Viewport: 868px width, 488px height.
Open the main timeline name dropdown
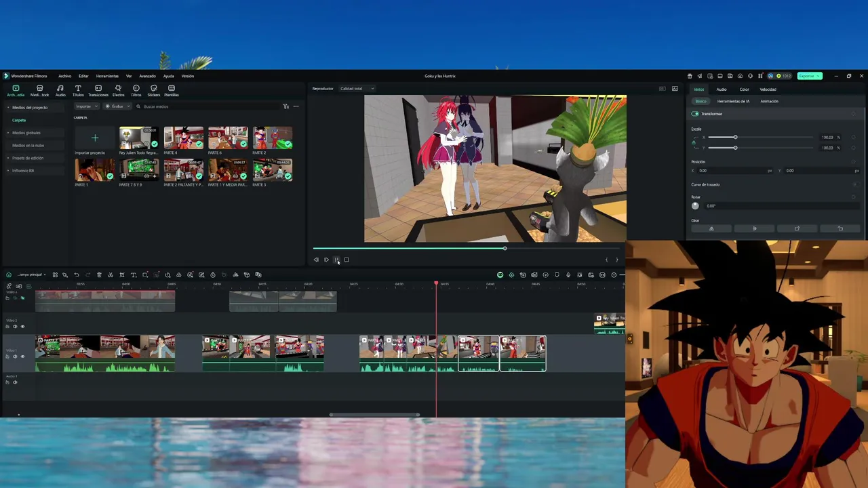(31, 274)
